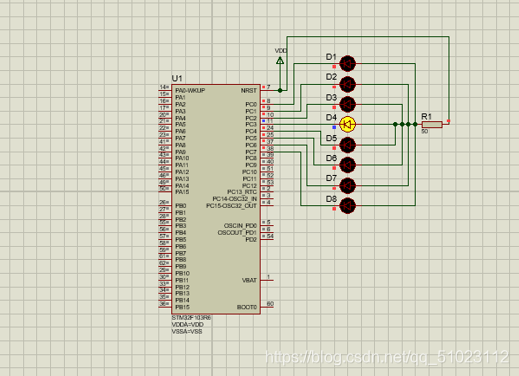This screenshot has height=376, width=519.
Task: Click the PA0-WKUP pin label
Action: click(x=190, y=91)
